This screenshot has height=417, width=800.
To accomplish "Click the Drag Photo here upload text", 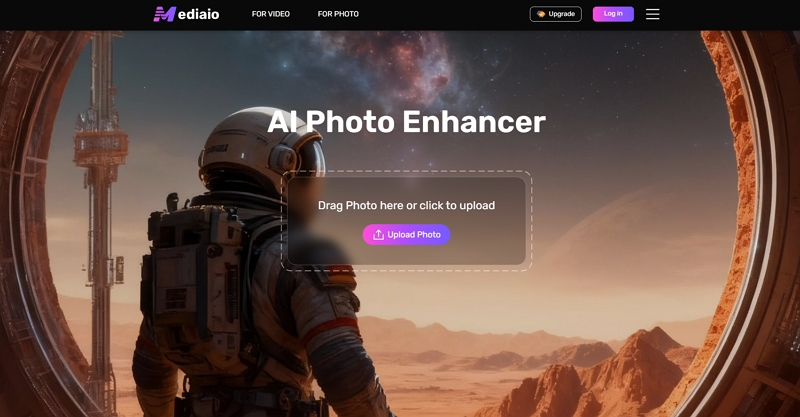I will pyautogui.click(x=406, y=205).
